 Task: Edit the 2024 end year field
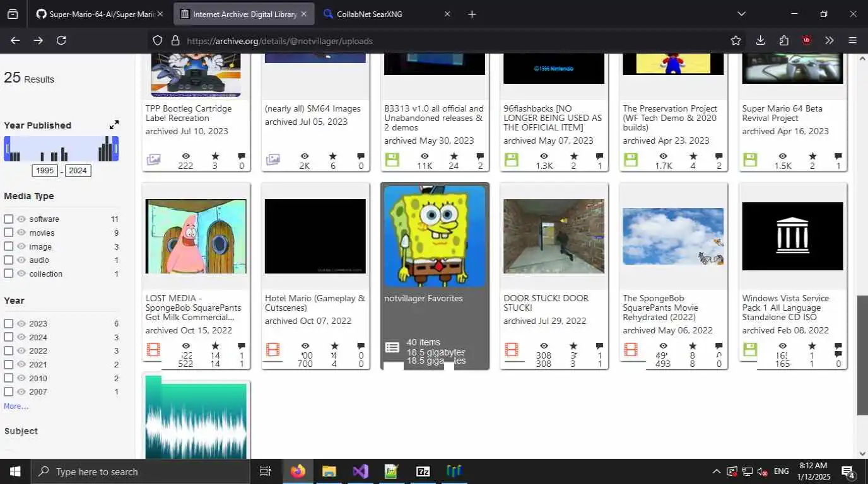pyautogui.click(x=78, y=171)
